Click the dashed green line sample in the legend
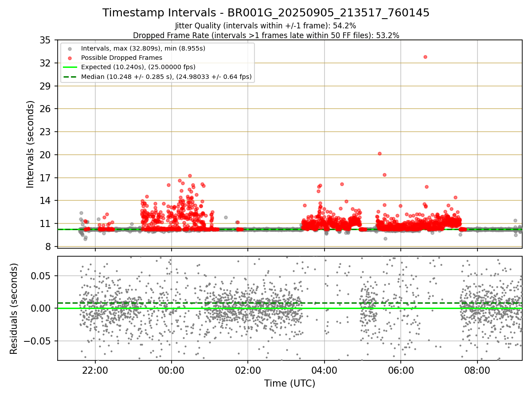 pos(70,77)
